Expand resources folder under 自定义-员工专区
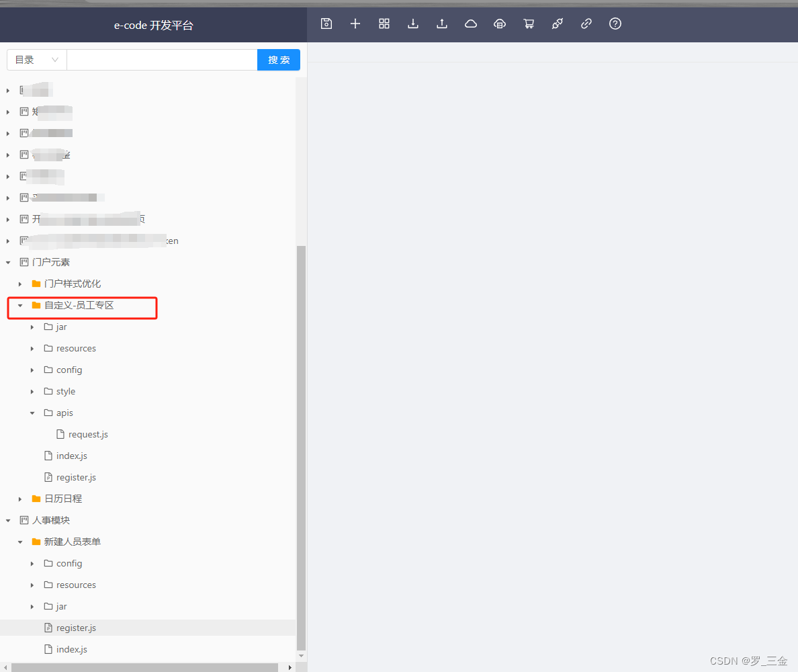The height and width of the screenshot is (672, 798). [32, 349]
